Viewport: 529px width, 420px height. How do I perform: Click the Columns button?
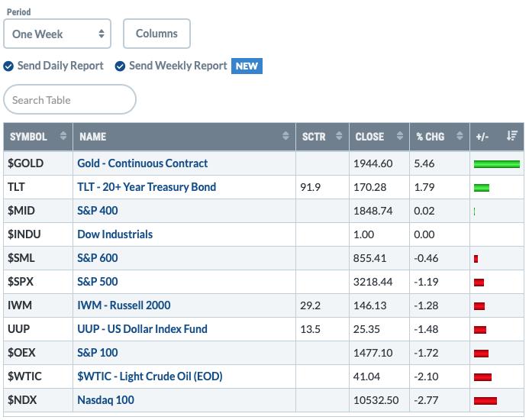tap(156, 34)
